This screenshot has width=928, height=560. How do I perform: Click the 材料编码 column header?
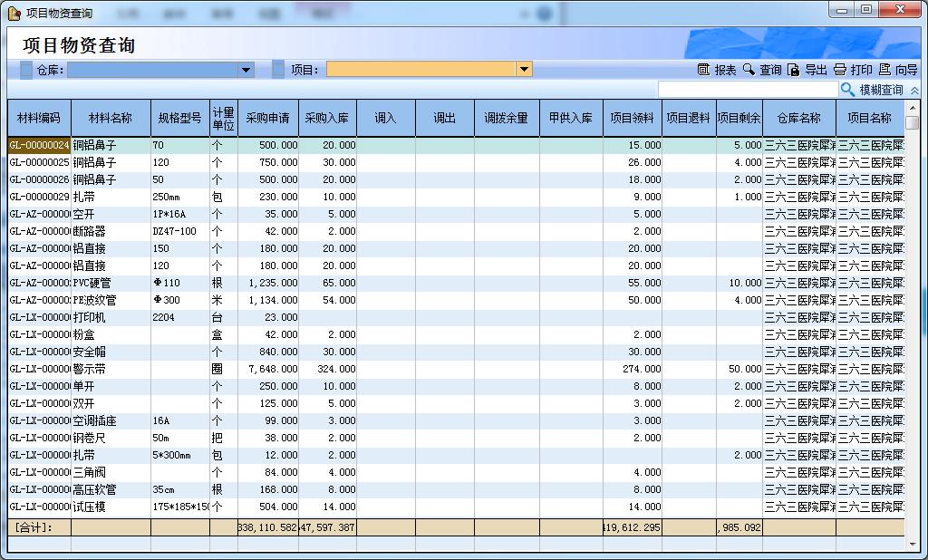pos(39,118)
